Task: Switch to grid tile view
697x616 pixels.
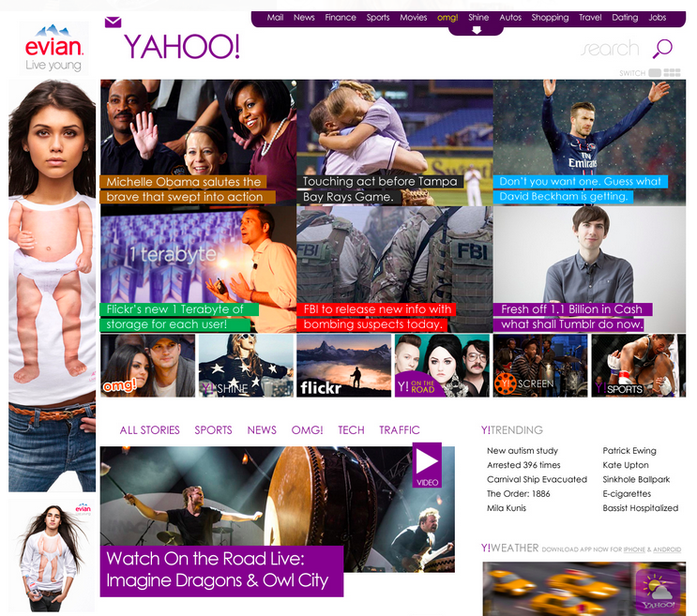Action: (x=672, y=73)
